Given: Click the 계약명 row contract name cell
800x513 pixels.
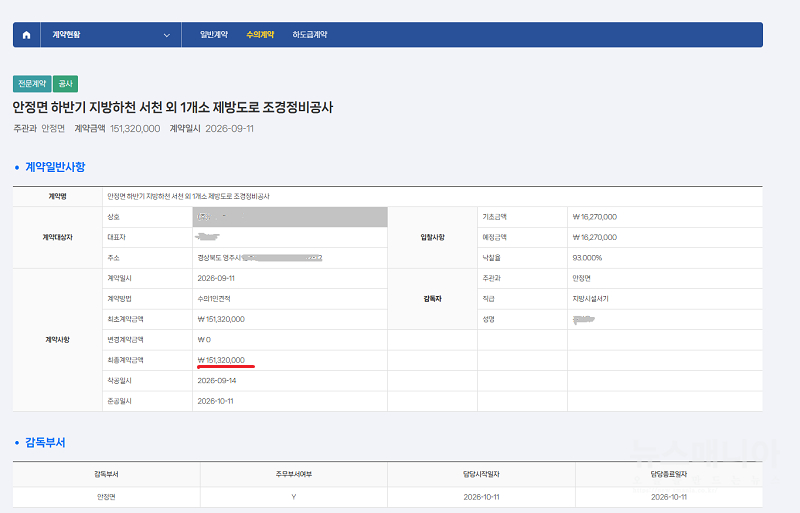Looking at the screenshot, I should click(x=432, y=197).
